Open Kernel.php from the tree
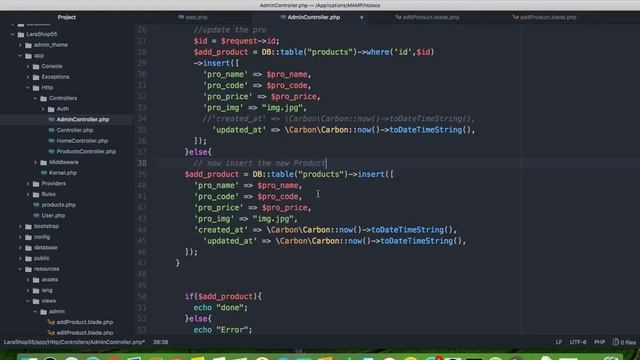 coord(63,173)
